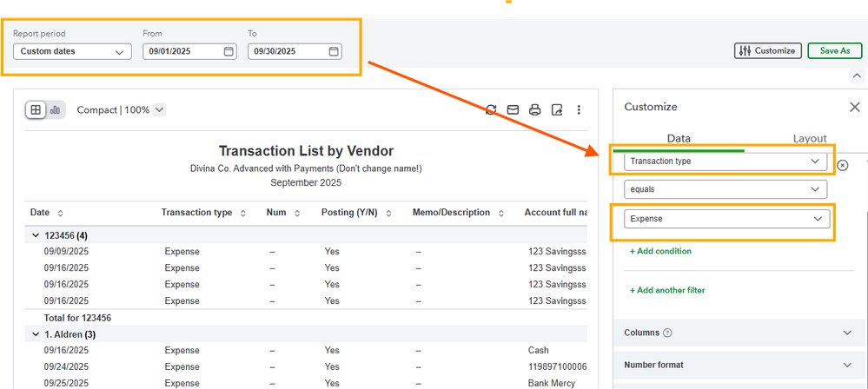Image resolution: width=868 pixels, height=389 pixels.
Task: Click the 09/09/2025 transaction date
Action: coord(66,251)
